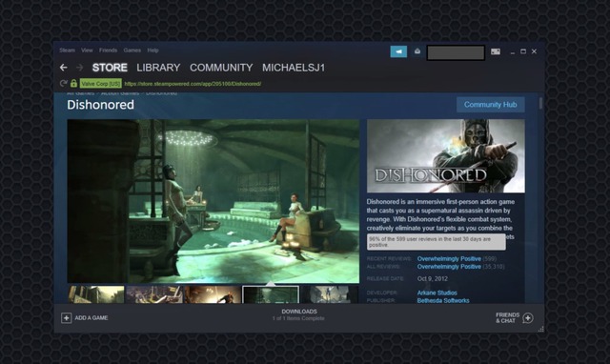Reload the store page
This screenshot has width=610, height=364.
tap(64, 83)
